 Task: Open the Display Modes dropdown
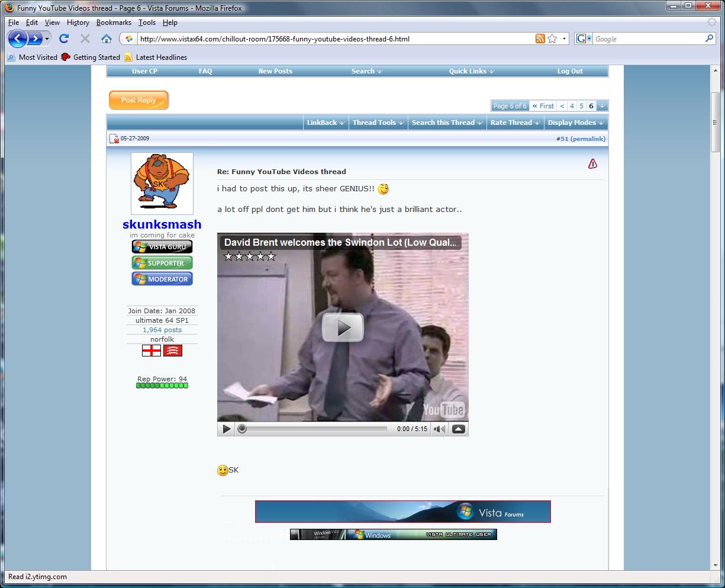point(576,123)
